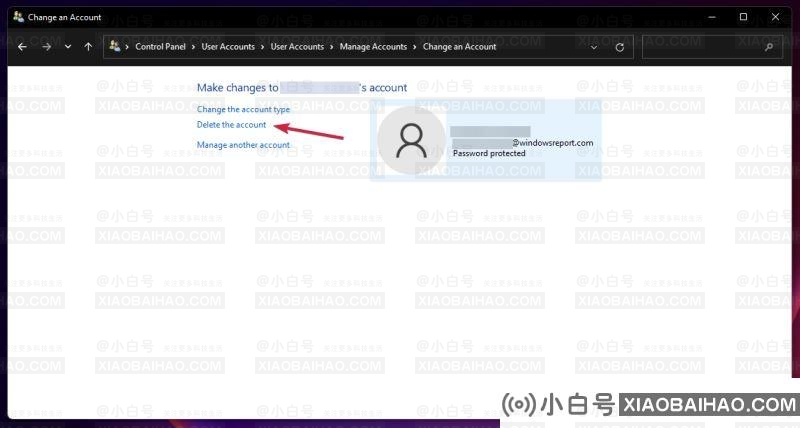Expand chevron after Manage Accounts breadcrumb

(x=415, y=47)
